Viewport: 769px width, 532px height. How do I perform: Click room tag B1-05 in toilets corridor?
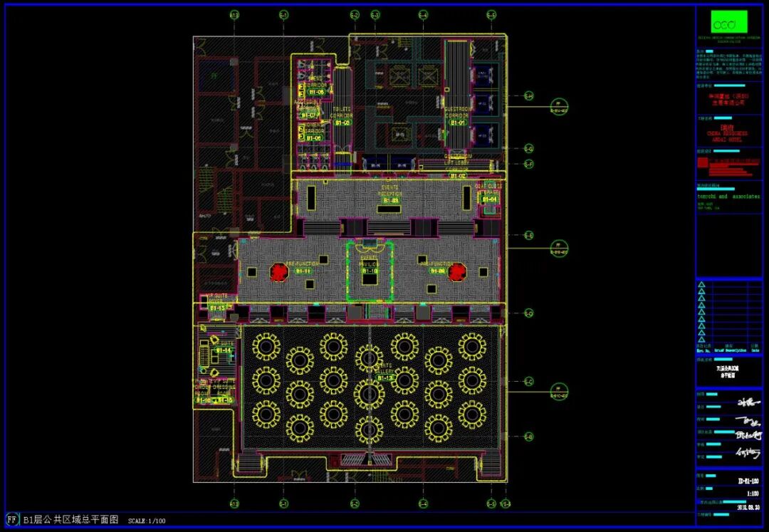pos(342,122)
